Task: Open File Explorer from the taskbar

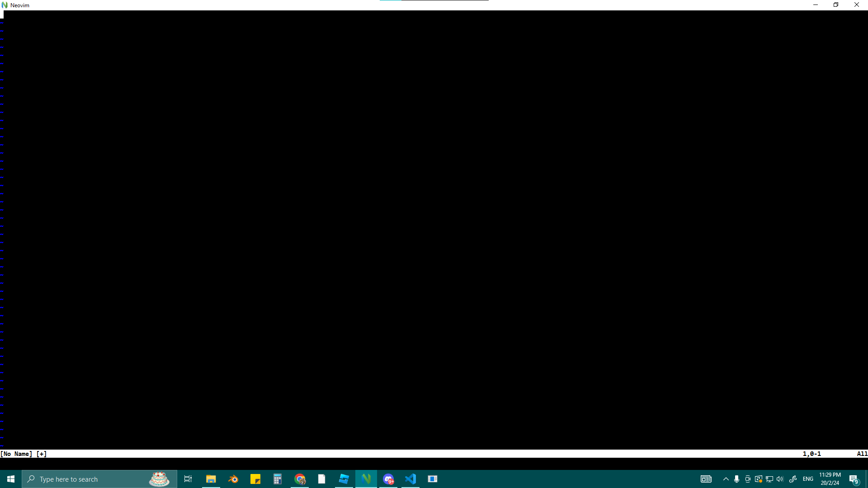Action: tap(211, 479)
